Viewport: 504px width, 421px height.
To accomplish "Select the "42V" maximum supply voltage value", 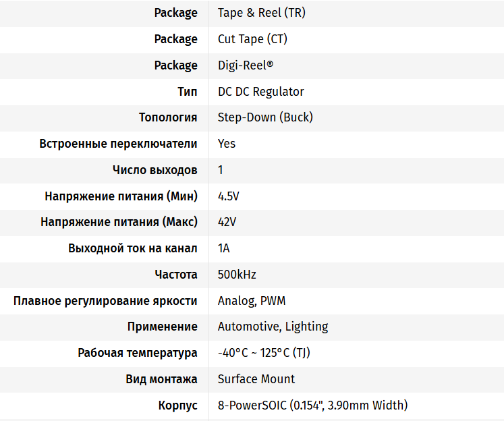I will coord(227,222).
